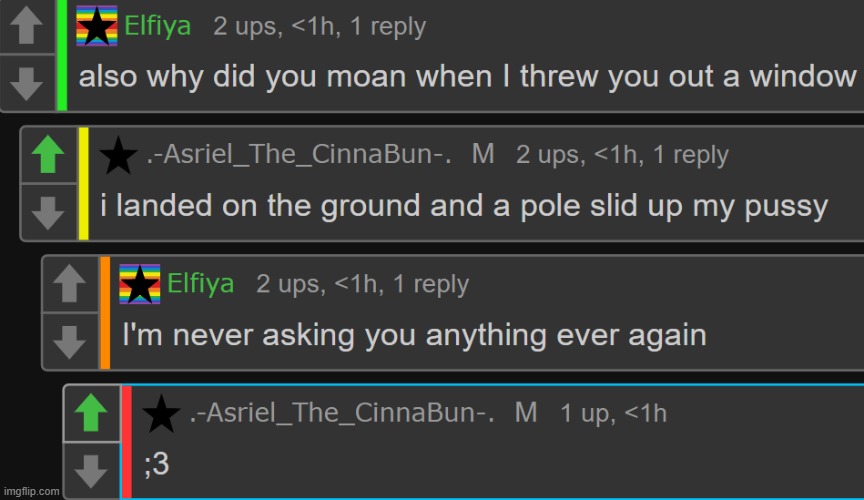Open .-Asriel_The_CinnaBun-. profile from last comment

pyautogui.click(x=342, y=413)
